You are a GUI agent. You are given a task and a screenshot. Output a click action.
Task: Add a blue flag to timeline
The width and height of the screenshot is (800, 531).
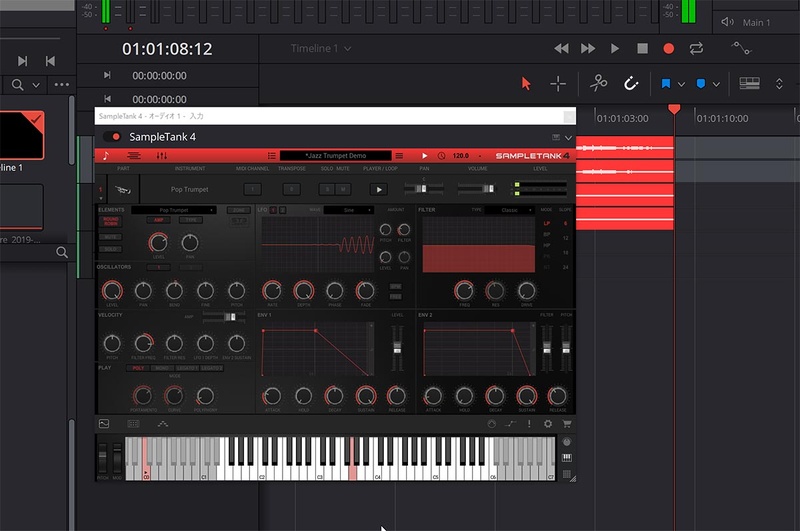click(666, 84)
